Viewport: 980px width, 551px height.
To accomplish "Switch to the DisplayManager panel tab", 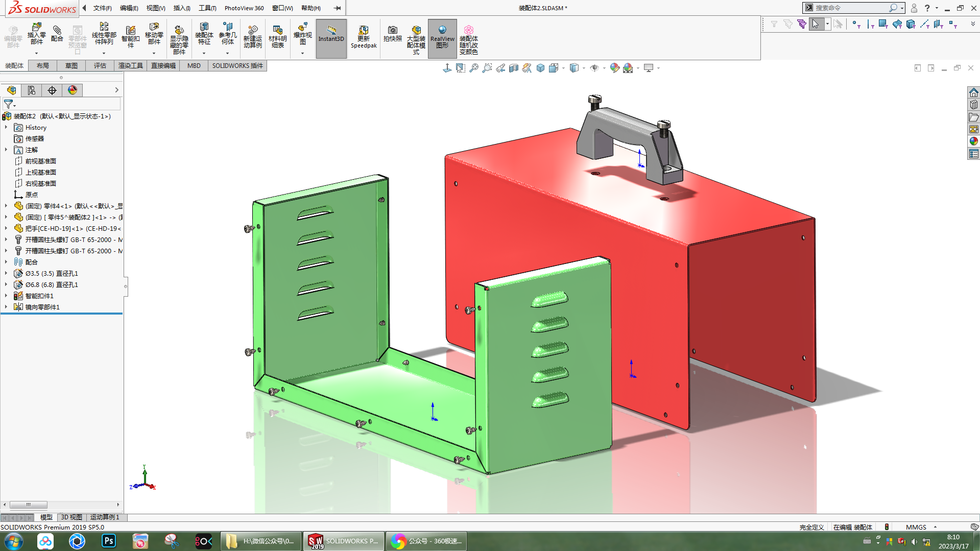I will (73, 90).
